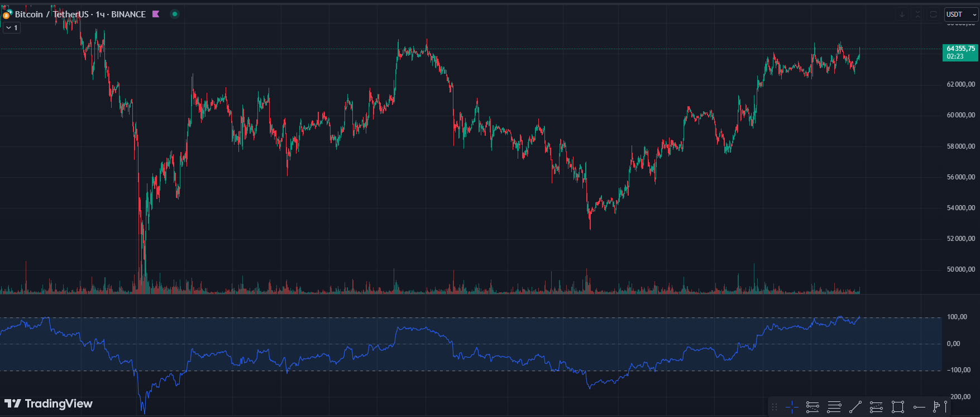Click the 62 000,00 price axis label
This screenshot has height=417, width=980.
pos(961,84)
